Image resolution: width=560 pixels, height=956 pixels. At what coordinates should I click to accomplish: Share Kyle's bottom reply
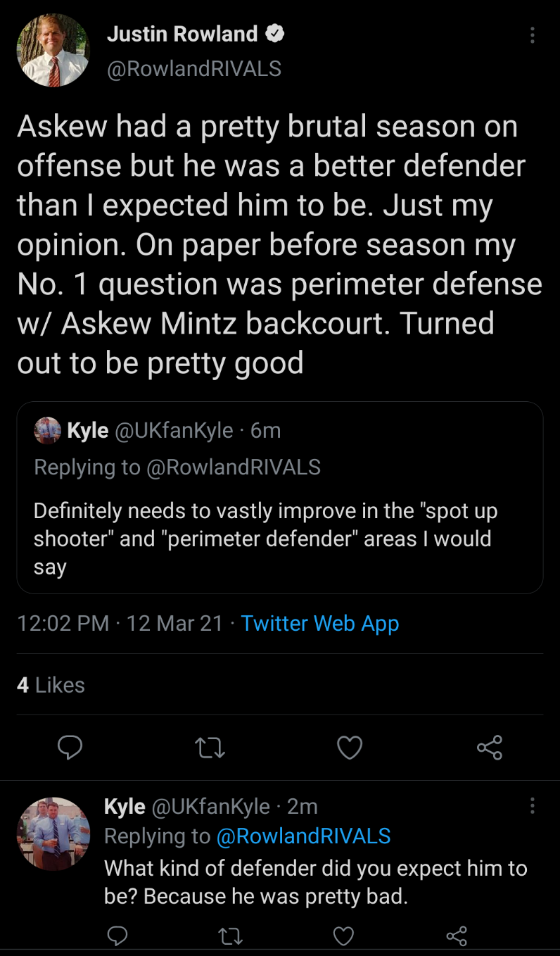coord(457,935)
